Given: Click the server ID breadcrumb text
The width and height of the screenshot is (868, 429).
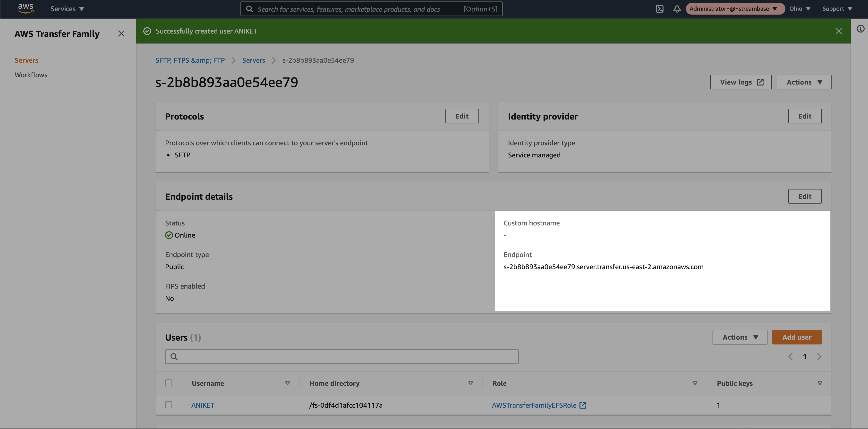Looking at the screenshot, I should tap(318, 60).
